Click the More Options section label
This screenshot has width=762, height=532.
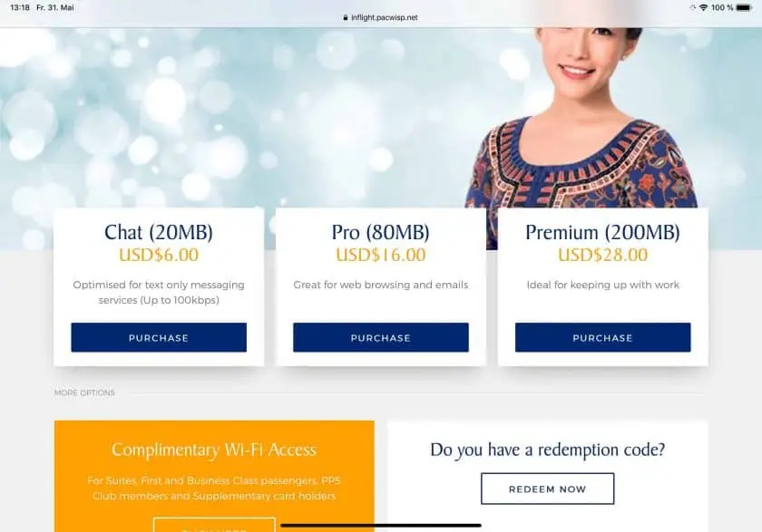pos(84,392)
